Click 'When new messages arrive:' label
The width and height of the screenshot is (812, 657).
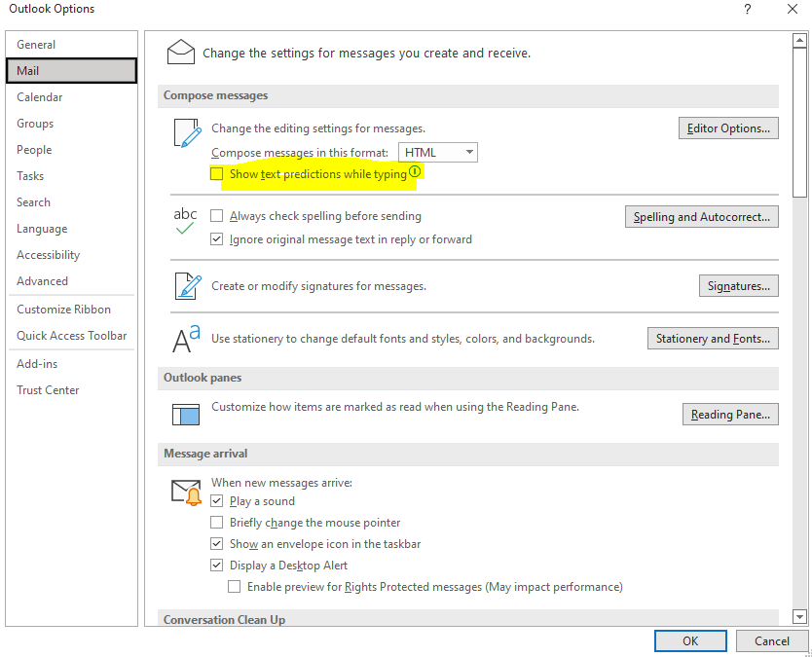281,483
